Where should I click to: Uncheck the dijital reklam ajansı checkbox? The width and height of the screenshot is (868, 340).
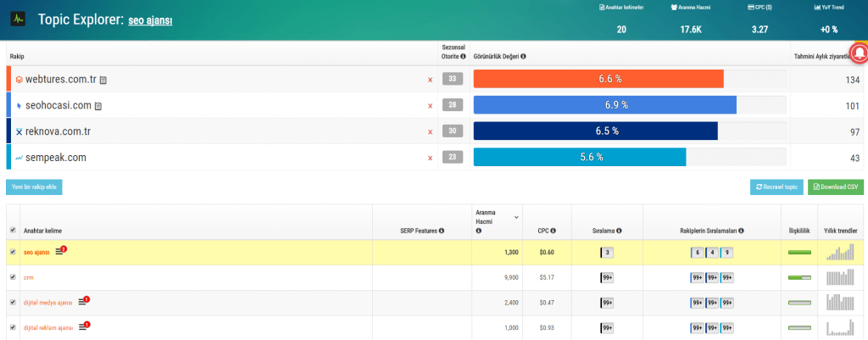13,328
